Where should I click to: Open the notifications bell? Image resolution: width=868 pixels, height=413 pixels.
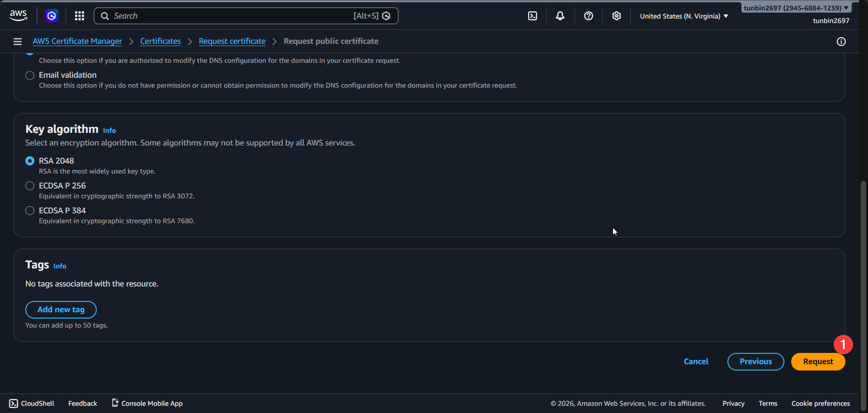[x=560, y=16]
